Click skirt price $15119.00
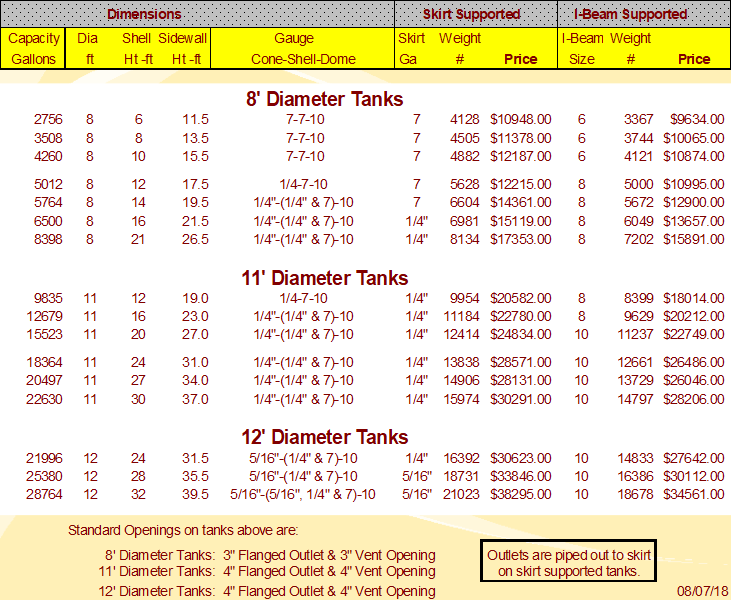This screenshot has width=731, height=600. pyautogui.click(x=521, y=221)
